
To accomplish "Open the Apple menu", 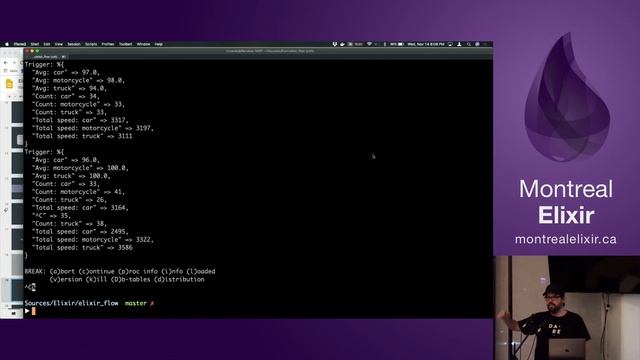I will coord(7,44).
